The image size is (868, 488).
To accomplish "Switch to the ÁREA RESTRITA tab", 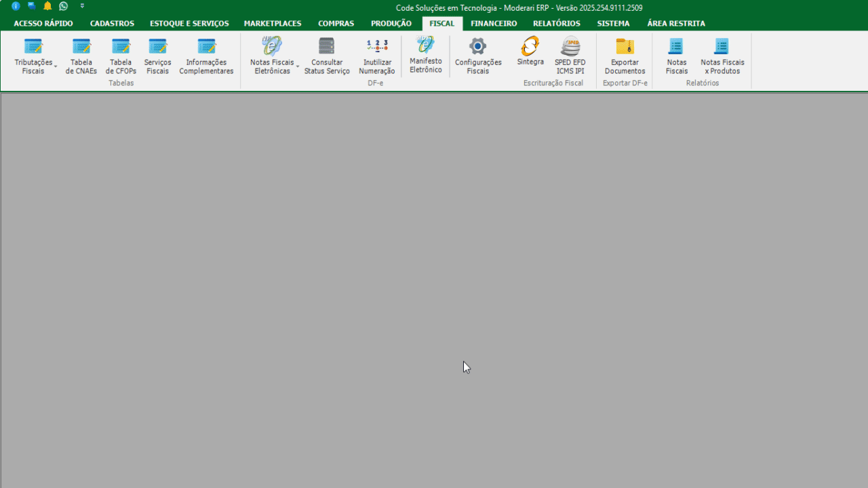I will [x=676, y=24].
